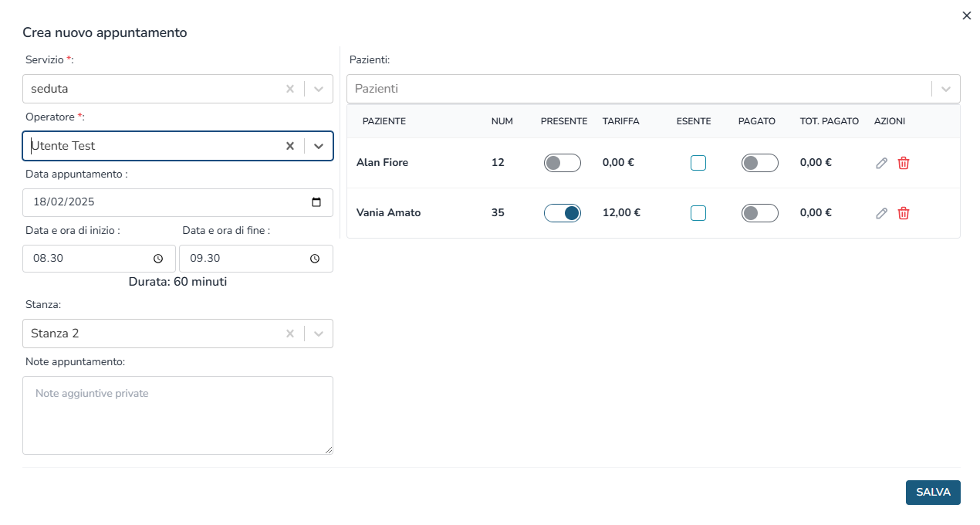
Task: Close the Crea nuovo appuntamento dialog
Action: tap(966, 15)
